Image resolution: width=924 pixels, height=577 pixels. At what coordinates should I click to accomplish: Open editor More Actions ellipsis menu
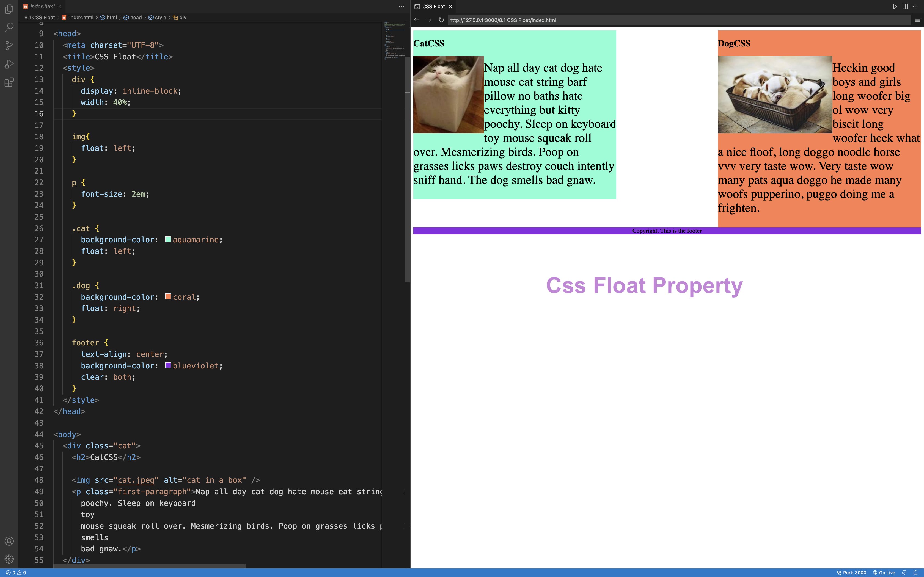click(401, 7)
